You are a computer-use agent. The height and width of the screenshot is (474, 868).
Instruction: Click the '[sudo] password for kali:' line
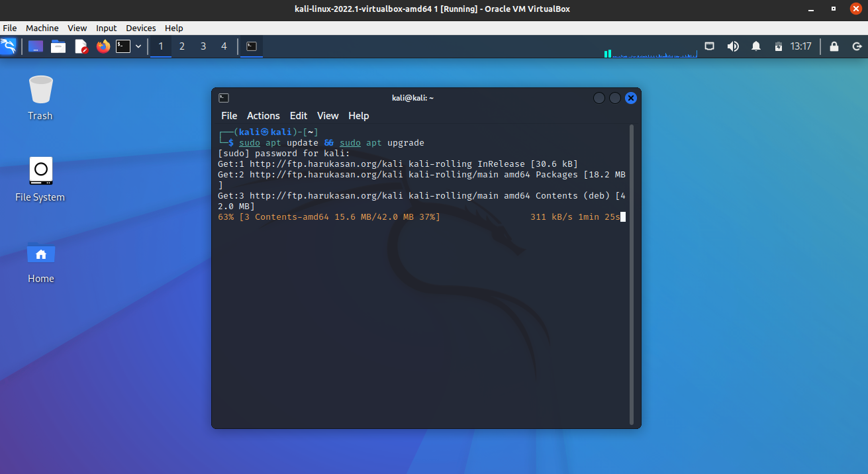click(284, 154)
